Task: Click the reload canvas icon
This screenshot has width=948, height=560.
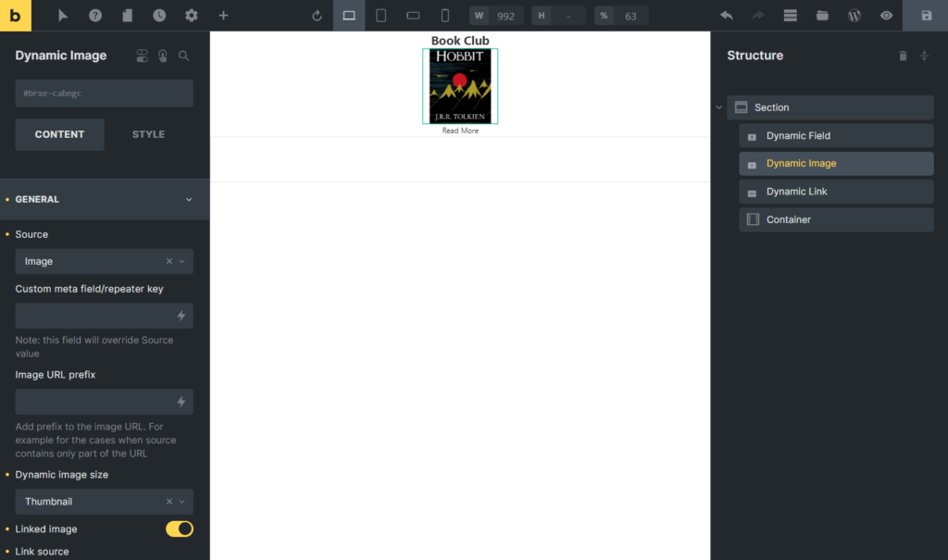Action: [317, 16]
